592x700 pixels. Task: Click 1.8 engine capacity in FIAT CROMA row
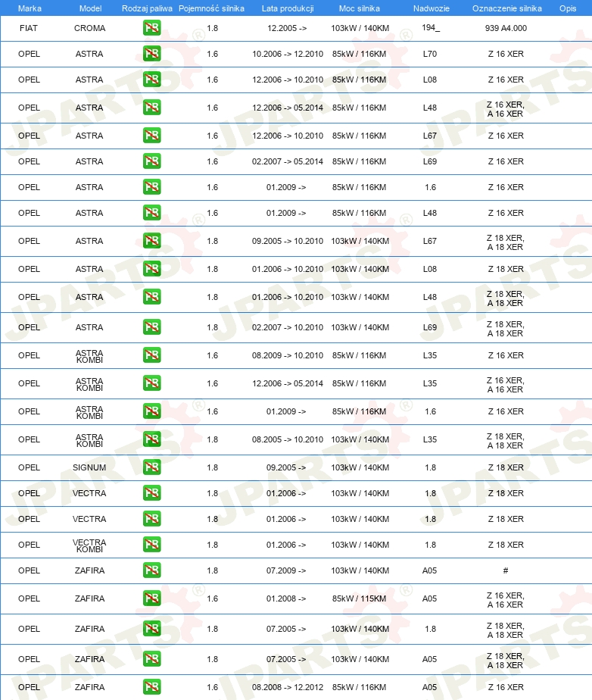point(213,28)
